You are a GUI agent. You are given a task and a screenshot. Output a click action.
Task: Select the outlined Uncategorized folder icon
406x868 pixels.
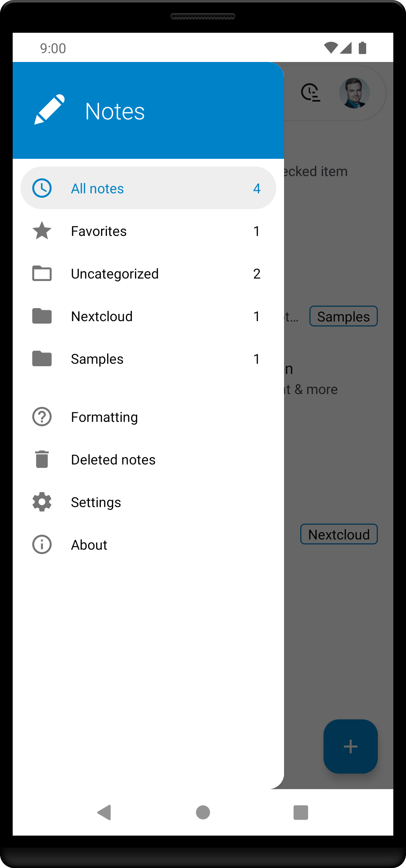[42, 273]
